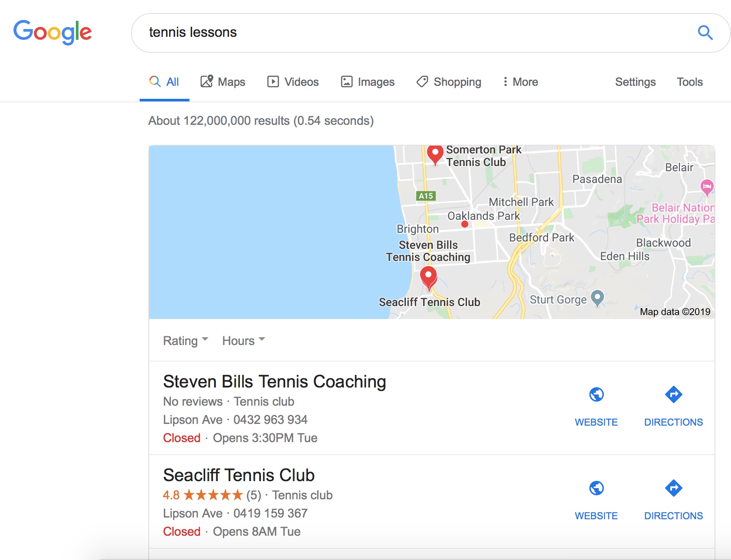Viewport: 731px width, 560px height.
Task: Open Seacliff Tennis Club website globe icon
Action: [x=596, y=488]
